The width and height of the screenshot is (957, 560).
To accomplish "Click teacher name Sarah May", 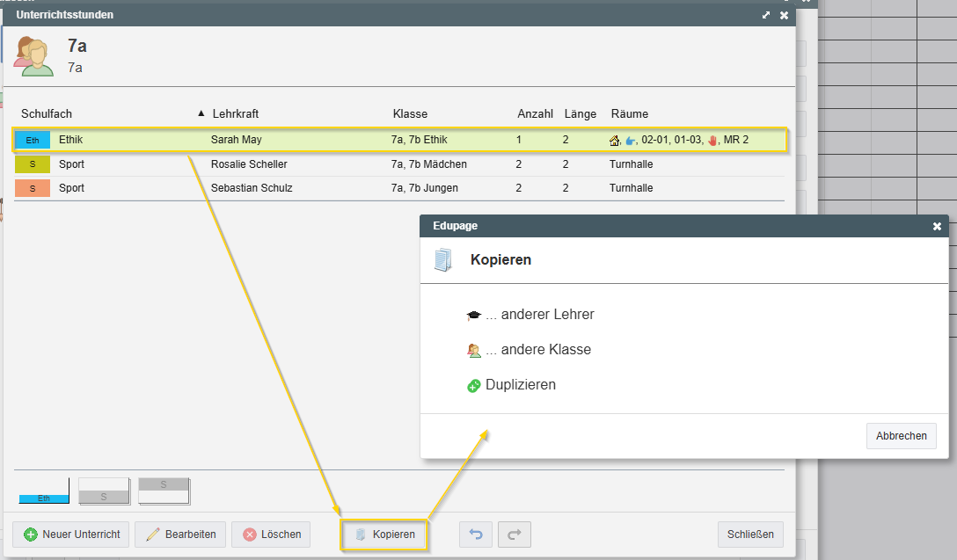I will 237,140.
